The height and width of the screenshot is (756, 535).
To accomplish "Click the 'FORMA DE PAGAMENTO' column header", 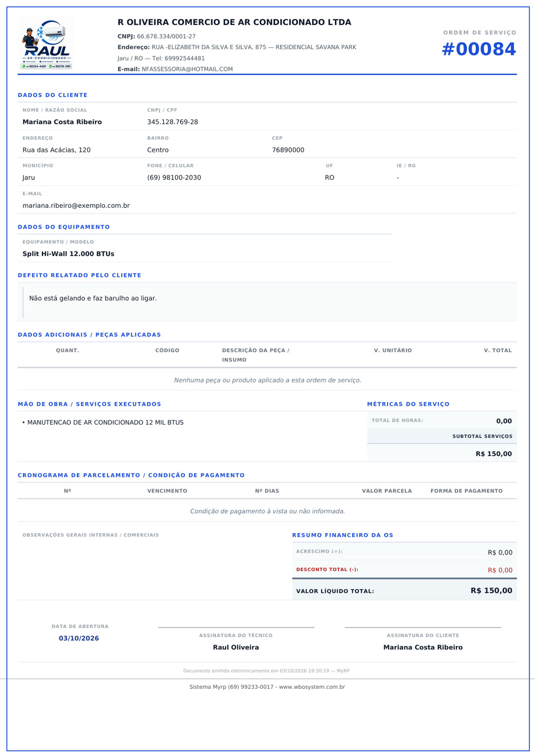I will [x=466, y=491].
